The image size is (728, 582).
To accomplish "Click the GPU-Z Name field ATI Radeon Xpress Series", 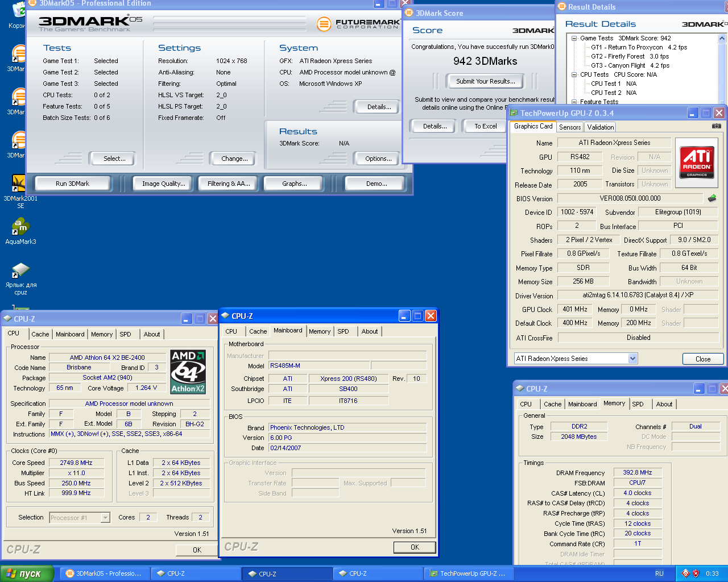I will pyautogui.click(x=614, y=143).
